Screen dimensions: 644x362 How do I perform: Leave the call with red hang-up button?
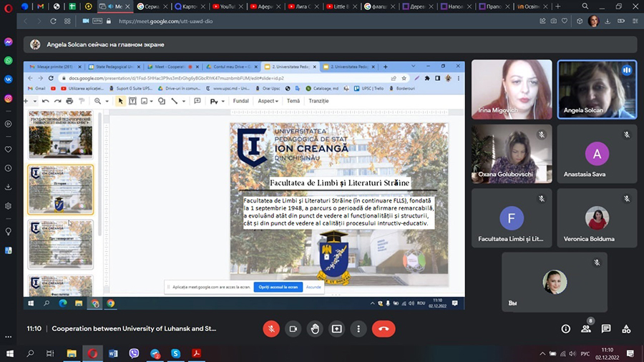click(384, 329)
